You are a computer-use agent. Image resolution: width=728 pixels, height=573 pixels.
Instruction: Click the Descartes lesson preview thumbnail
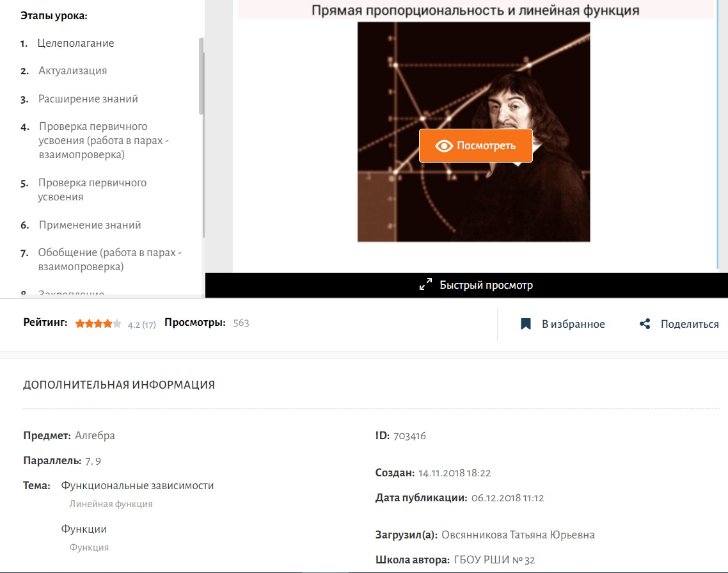[x=473, y=132]
